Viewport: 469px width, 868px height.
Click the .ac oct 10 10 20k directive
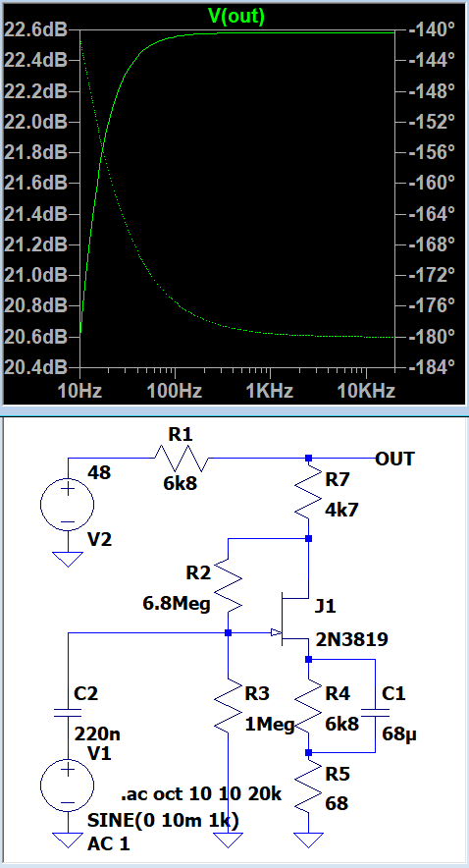tap(201, 794)
